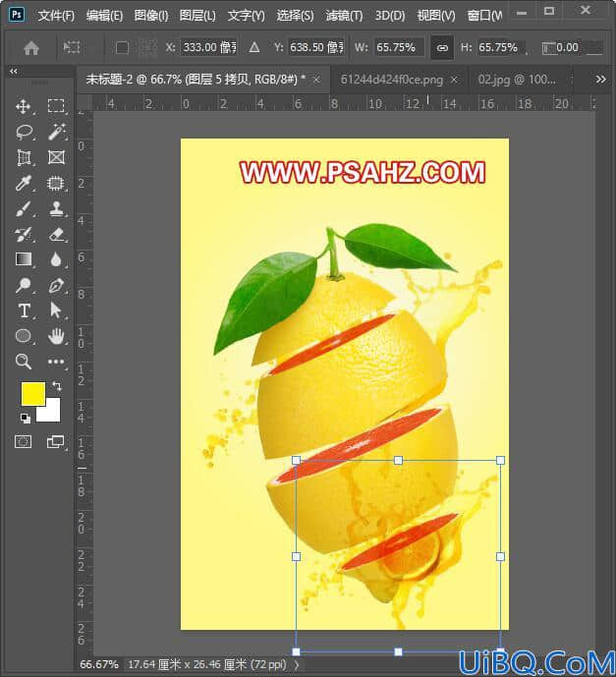Close the 未标题-2 document tab

click(316, 80)
